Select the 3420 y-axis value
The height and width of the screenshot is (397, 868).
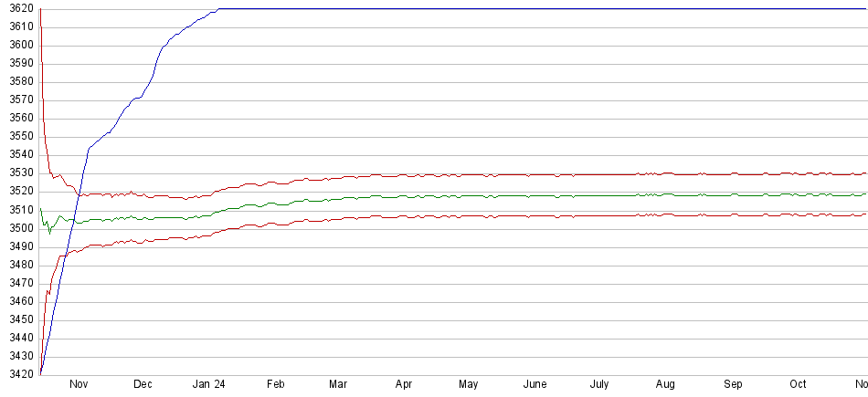click(20, 374)
